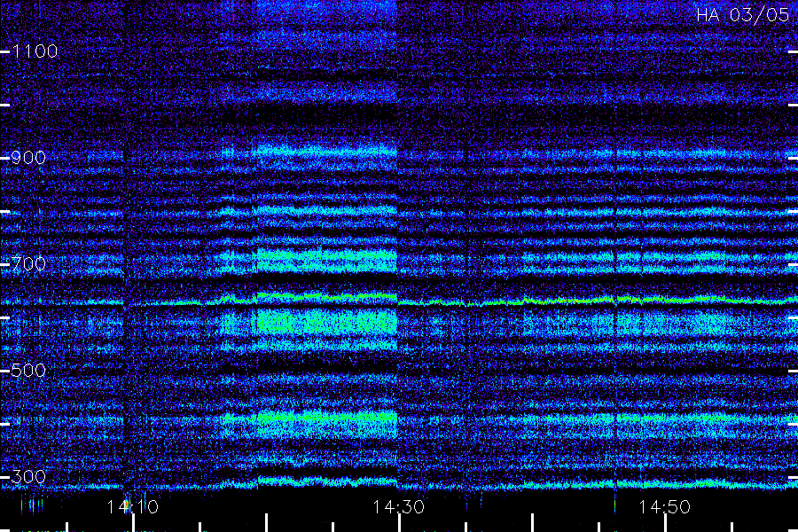Click the 1100 frequency axis label
The image size is (798, 532).
35,51
